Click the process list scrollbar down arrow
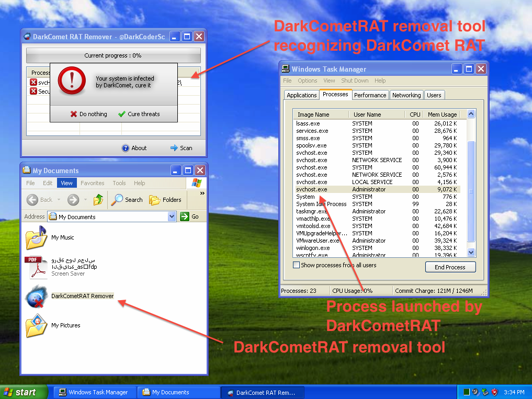Image resolution: width=532 pixels, height=399 pixels. 471,252
